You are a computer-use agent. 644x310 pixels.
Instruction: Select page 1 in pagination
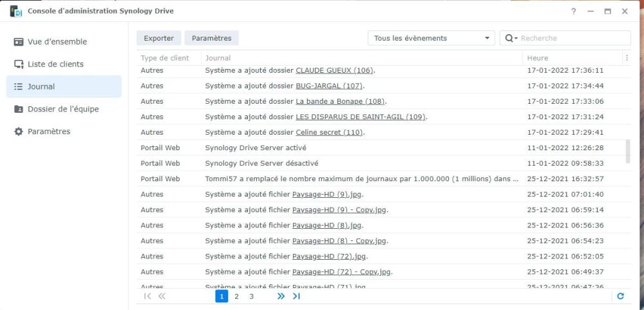coord(222,296)
